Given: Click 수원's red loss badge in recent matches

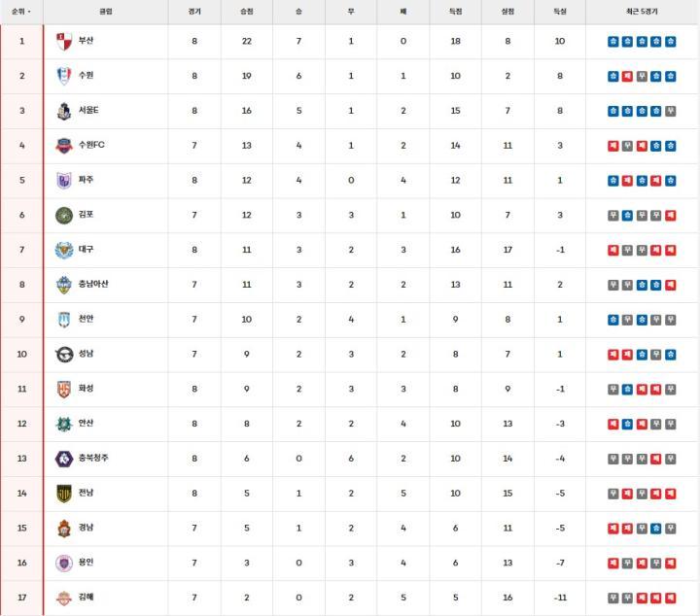Looking at the screenshot, I should point(627,76).
